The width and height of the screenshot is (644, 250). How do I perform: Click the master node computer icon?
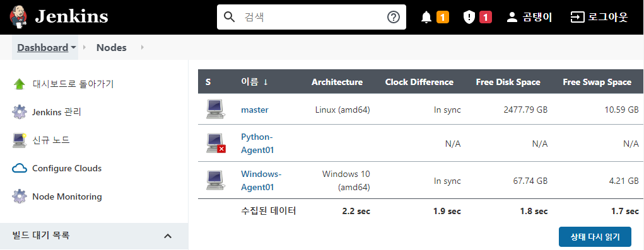[x=215, y=110]
